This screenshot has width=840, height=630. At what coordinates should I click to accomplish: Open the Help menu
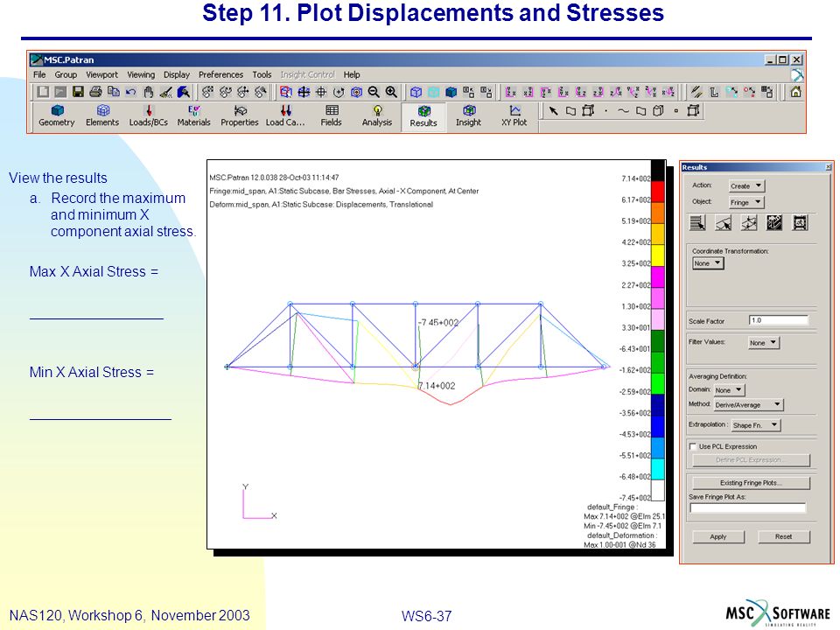tap(352, 74)
